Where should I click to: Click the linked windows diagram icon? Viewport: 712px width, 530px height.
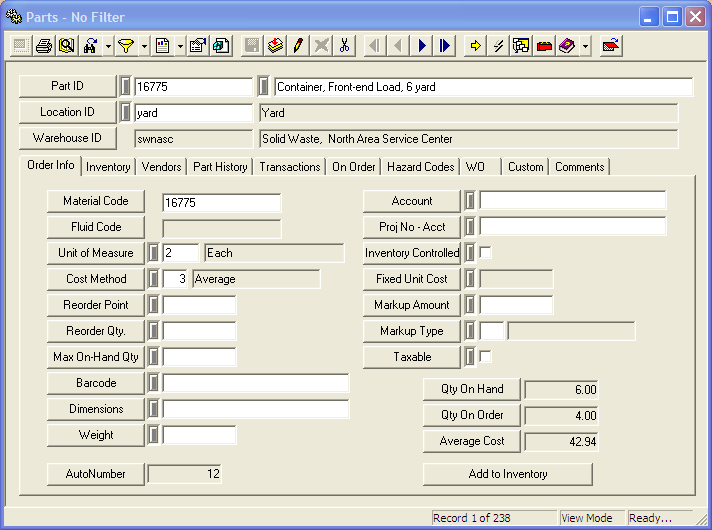tap(521, 46)
